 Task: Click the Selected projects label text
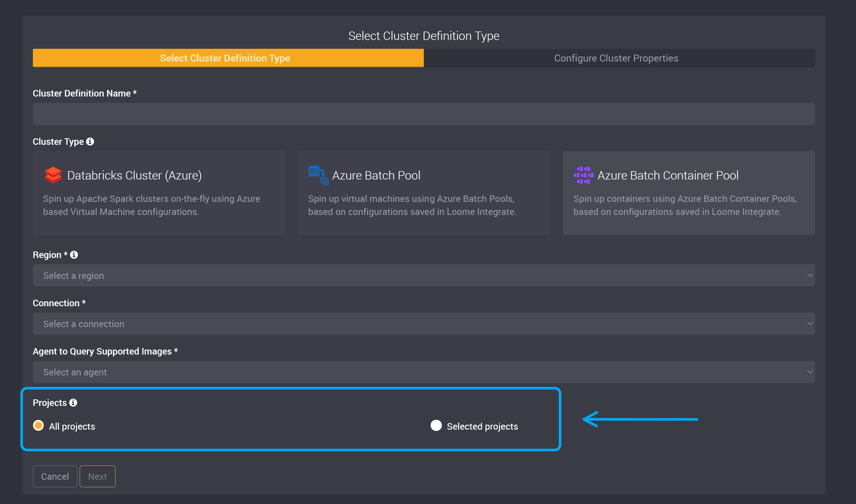click(x=482, y=426)
